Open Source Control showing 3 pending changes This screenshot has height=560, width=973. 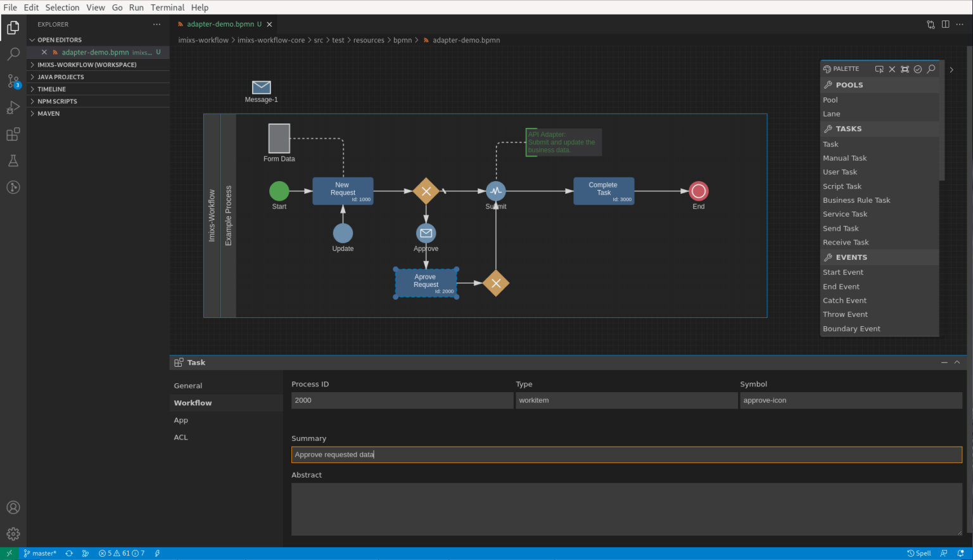pyautogui.click(x=13, y=81)
